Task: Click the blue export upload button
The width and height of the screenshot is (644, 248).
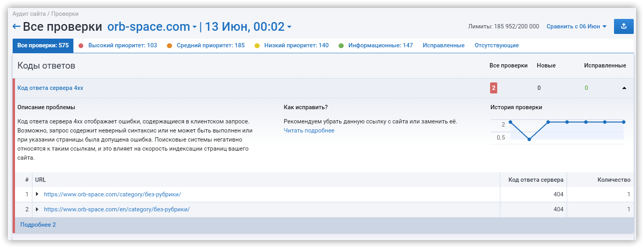Action: click(x=623, y=26)
